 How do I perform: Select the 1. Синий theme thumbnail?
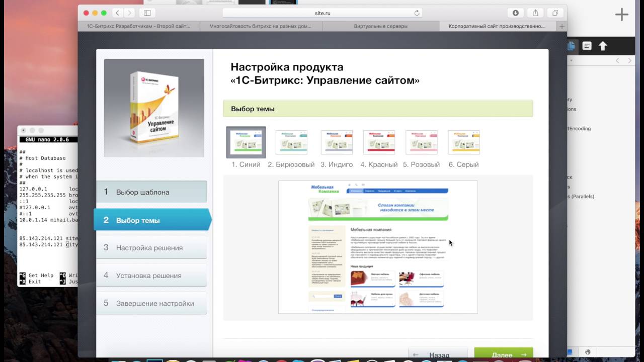click(x=246, y=142)
